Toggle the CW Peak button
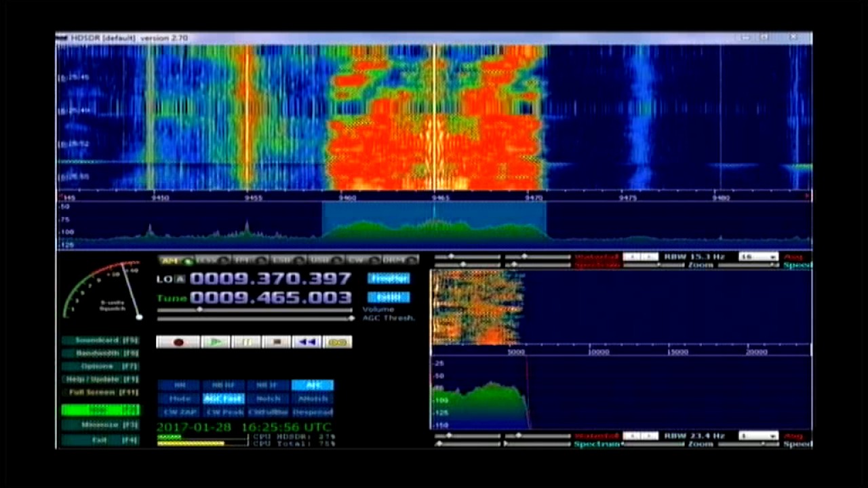 click(224, 412)
